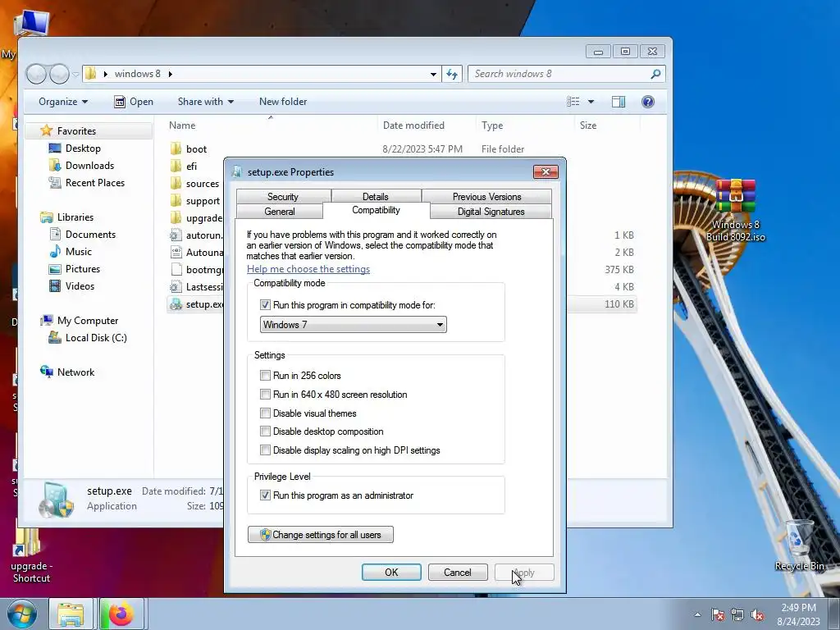Click Open in Explorer toolbar

pyautogui.click(x=134, y=102)
